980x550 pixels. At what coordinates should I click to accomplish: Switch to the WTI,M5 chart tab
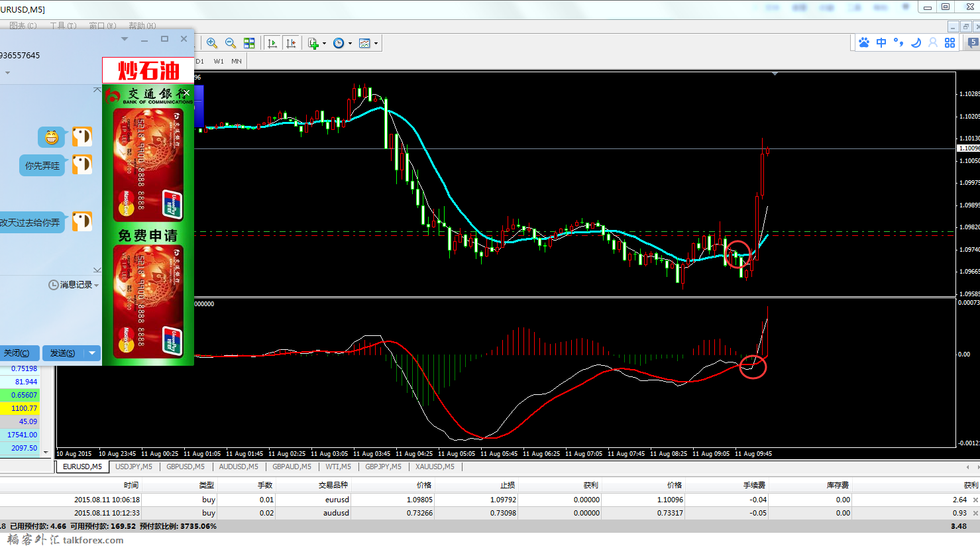[x=339, y=467]
